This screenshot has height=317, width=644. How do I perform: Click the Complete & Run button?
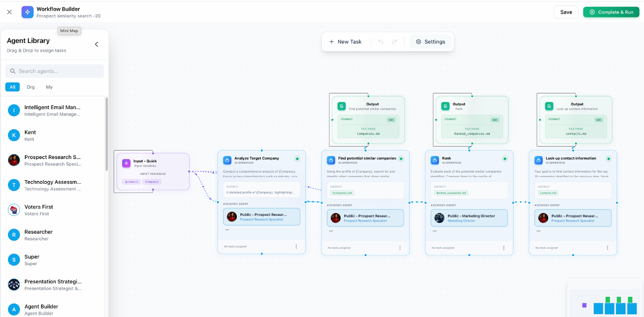coord(611,12)
